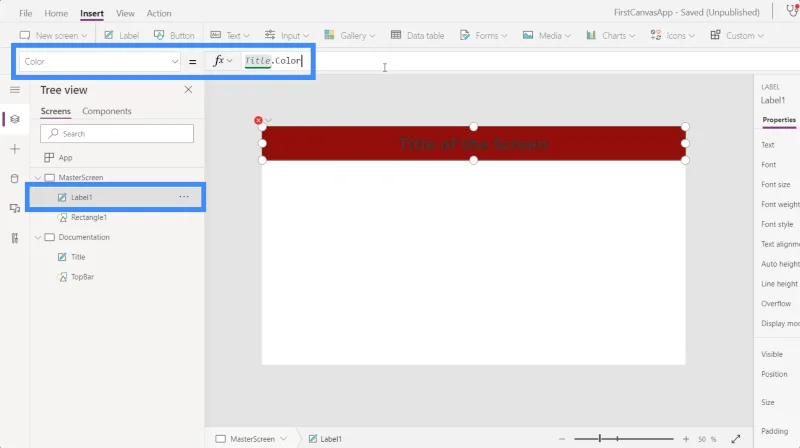Expand the Input controls dropdown

pos(287,35)
